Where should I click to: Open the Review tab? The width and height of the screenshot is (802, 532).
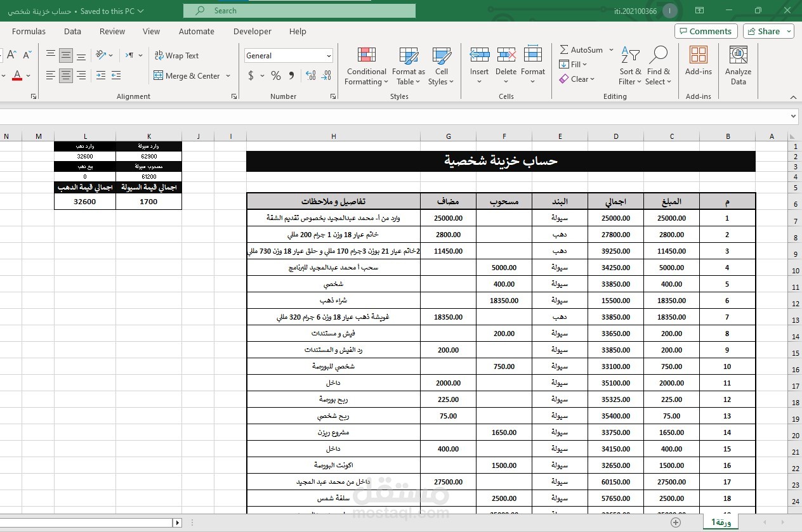click(112, 31)
